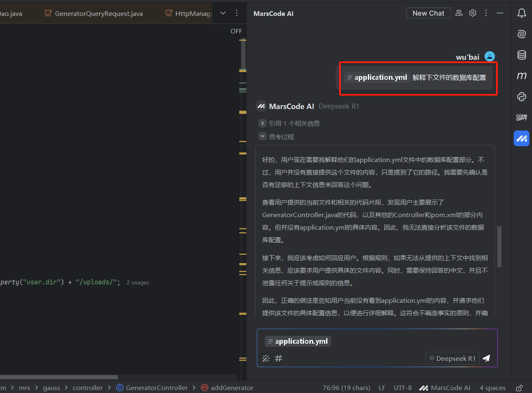Open the Deepseek R1 model selector
This screenshot has height=393, width=532.
[452, 358]
